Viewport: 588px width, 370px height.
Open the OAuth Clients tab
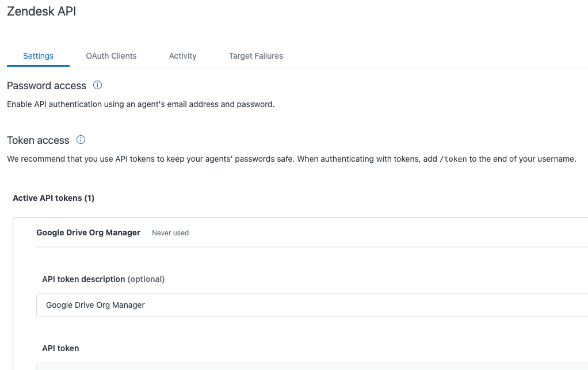tap(111, 56)
